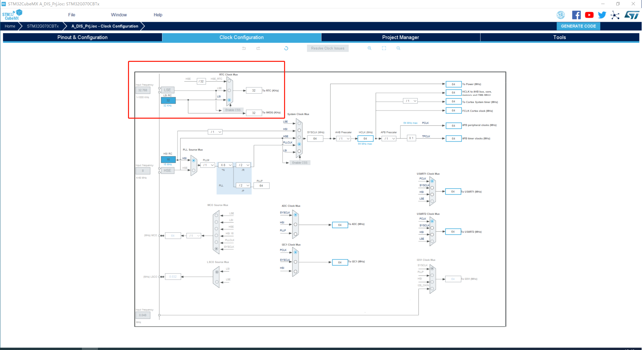Click the LSE input frequency field 32.768
Screen dimensions: 644x350
pyautogui.click(x=143, y=90)
